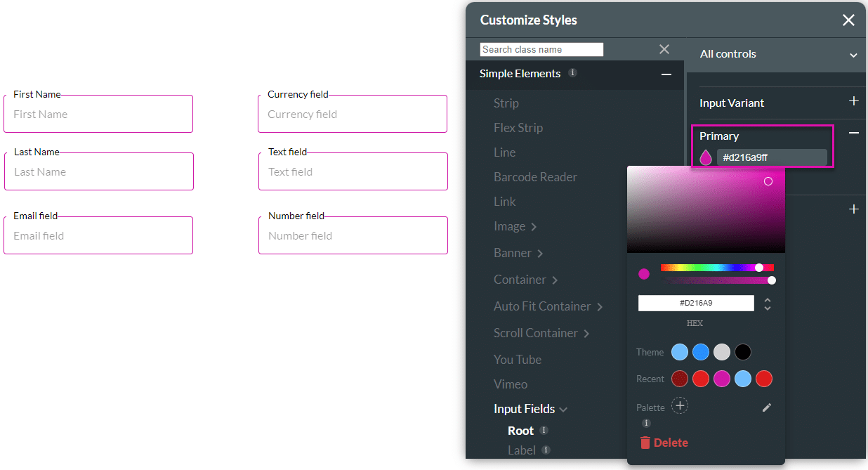The width and height of the screenshot is (868, 470).
Task: Click the red Delete button
Action: point(664,443)
